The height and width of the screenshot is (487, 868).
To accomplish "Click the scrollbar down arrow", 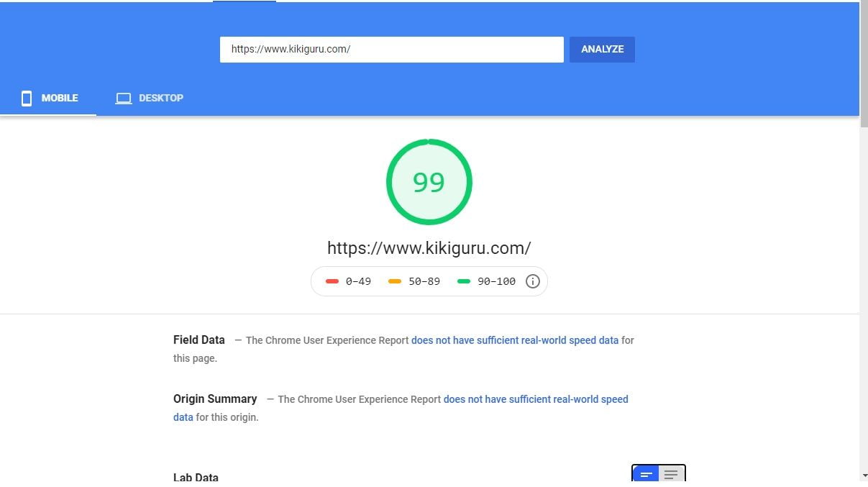I will (864, 475).
